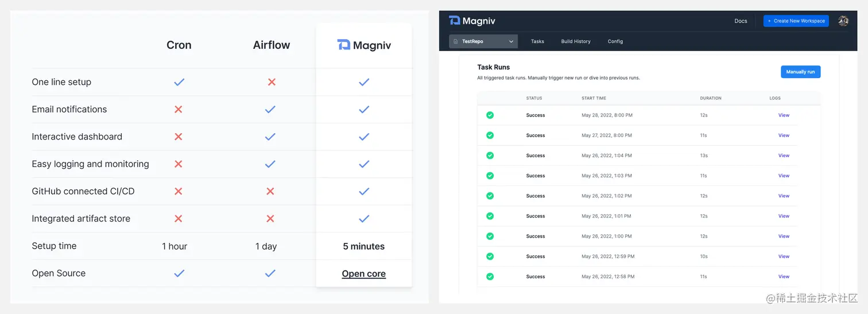This screenshot has width=868, height=314.
Task: View logs for May 27, 8:00 PM run
Action: pos(784,135)
